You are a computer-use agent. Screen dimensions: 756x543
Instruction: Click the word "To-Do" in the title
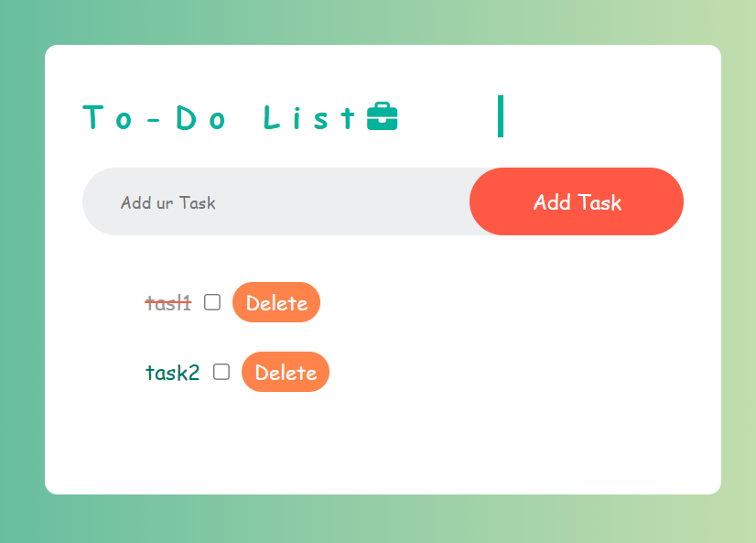(x=154, y=117)
